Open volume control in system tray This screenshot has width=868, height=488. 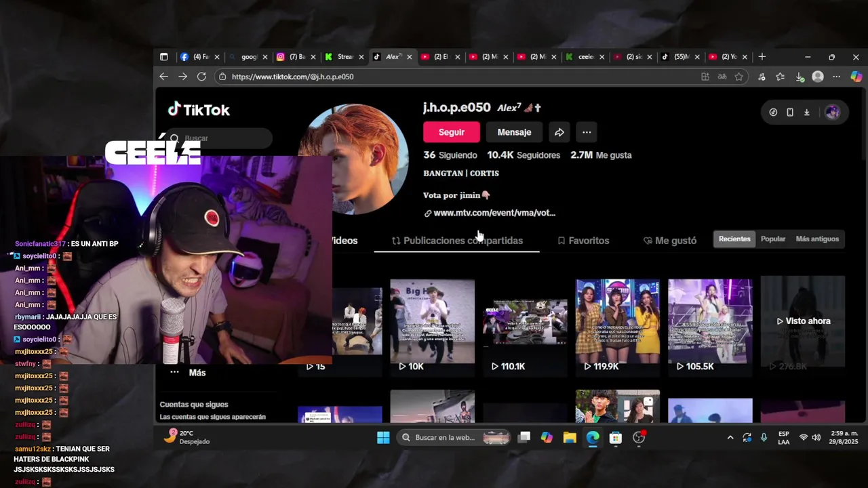point(816,438)
